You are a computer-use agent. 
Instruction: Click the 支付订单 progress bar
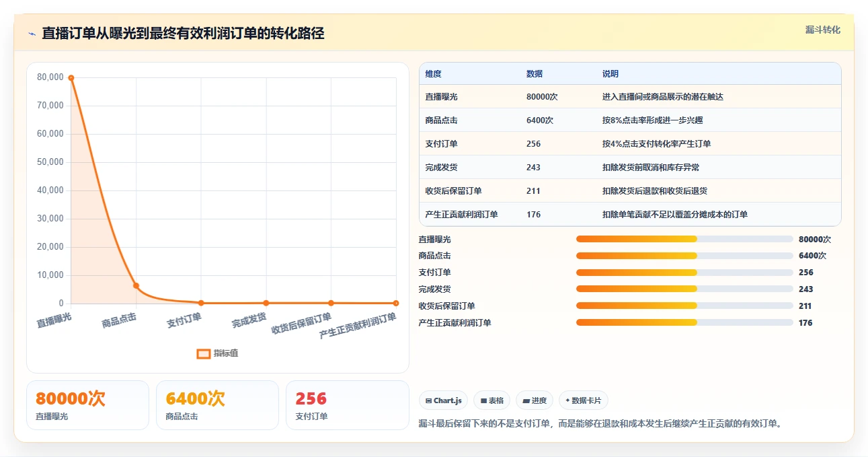(x=684, y=273)
